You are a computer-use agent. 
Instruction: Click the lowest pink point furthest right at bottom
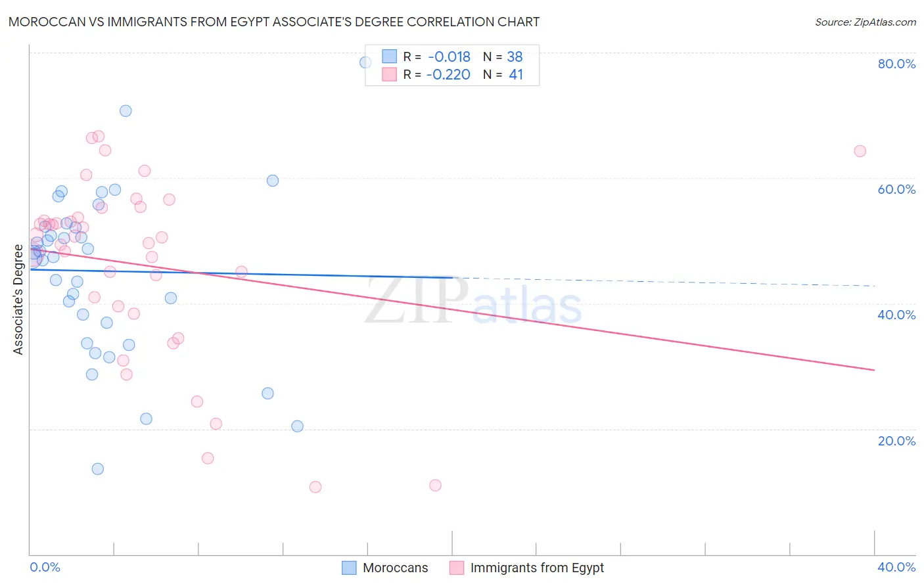(x=435, y=485)
